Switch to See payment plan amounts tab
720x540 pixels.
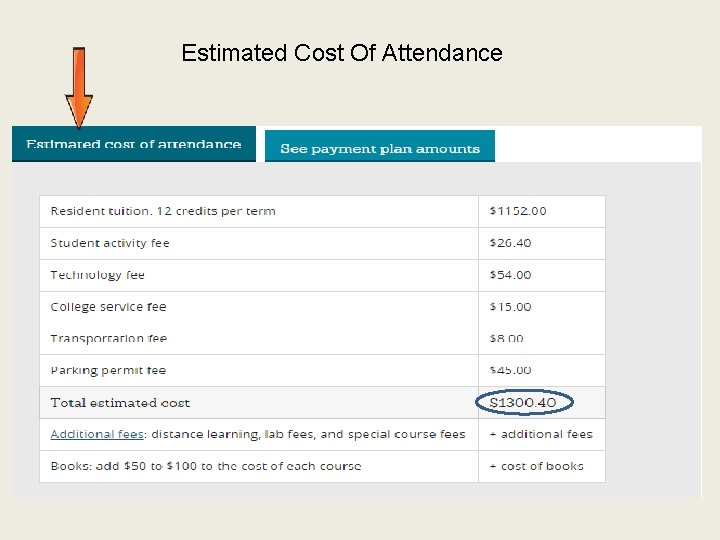click(x=380, y=148)
